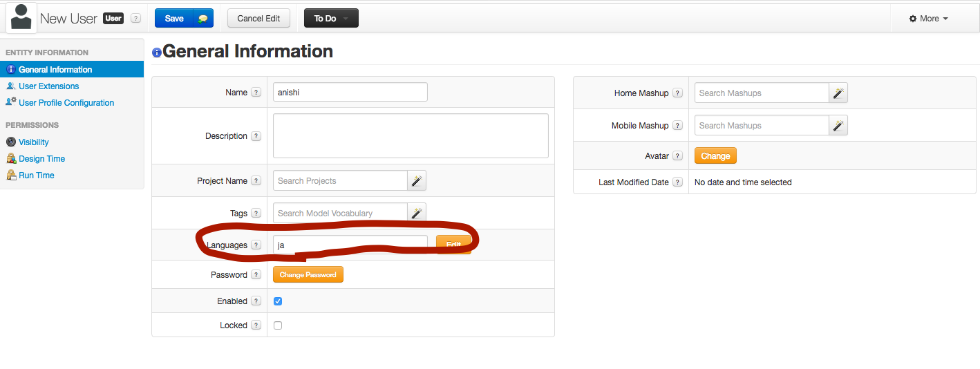Click the Cancel Edit button

pos(258,19)
